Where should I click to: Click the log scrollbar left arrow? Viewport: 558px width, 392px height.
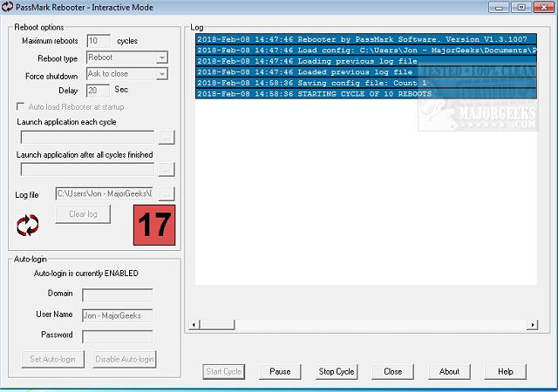[194, 324]
